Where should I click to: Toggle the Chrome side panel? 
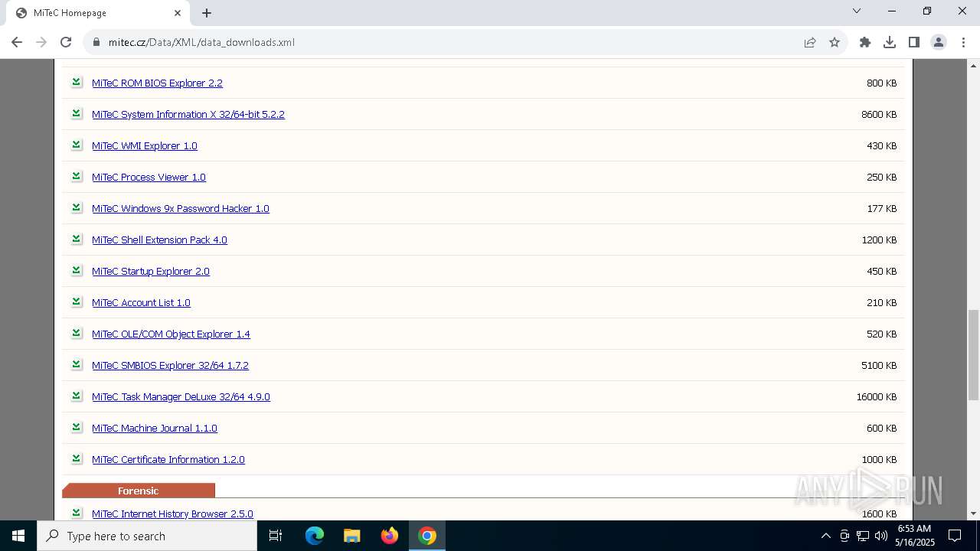point(914,42)
